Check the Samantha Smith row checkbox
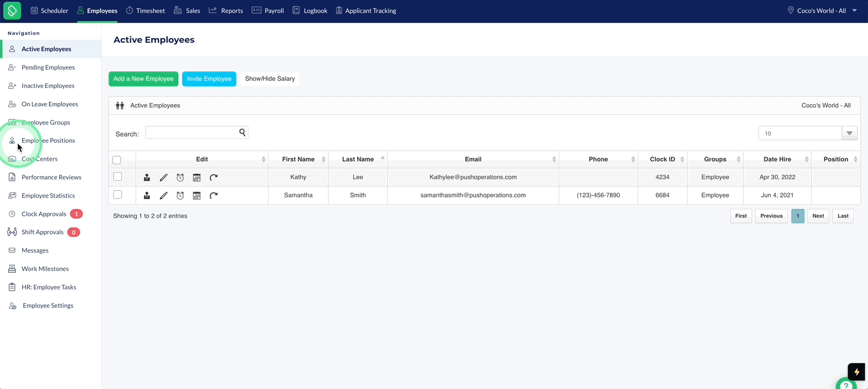 coord(118,194)
